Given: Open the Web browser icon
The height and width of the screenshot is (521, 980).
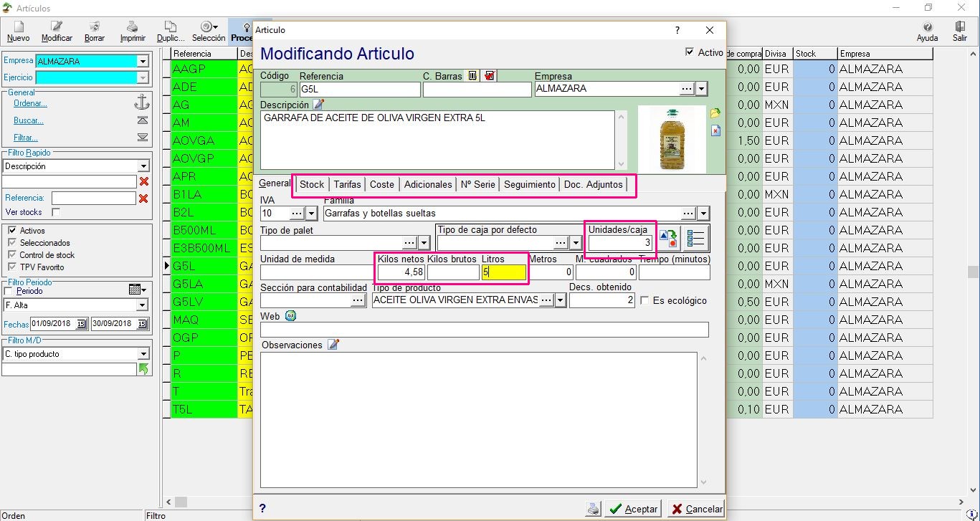Looking at the screenshot, I should click(290, 316).
